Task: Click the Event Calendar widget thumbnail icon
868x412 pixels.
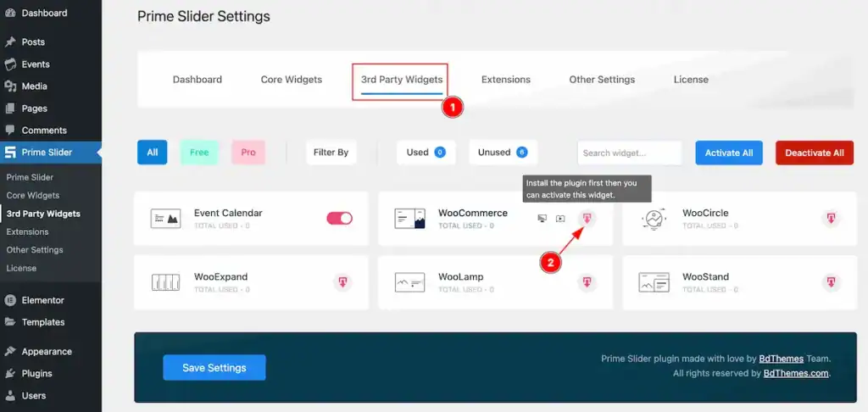Action: pyautogui.click(x=165, y=219)
